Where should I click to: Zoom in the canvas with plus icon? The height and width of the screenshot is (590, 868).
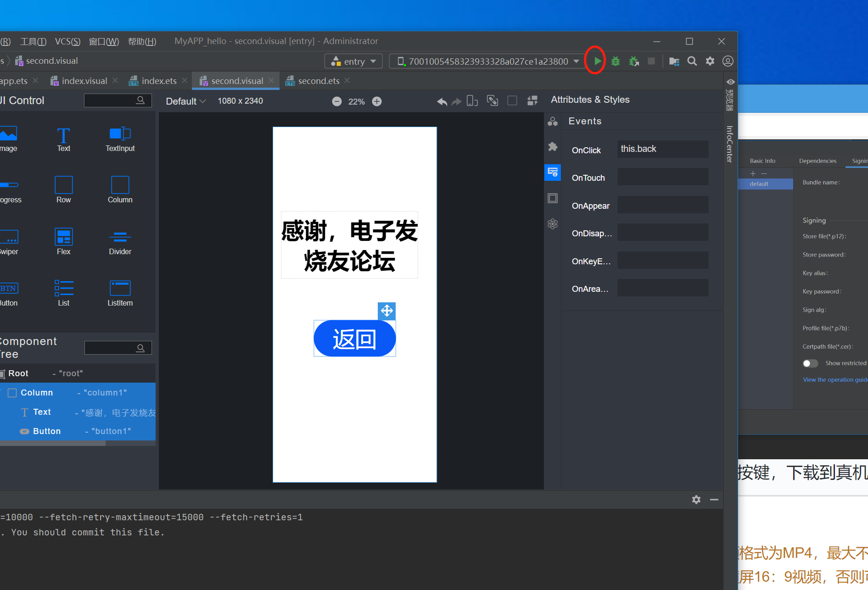click(x=377, y=101)
